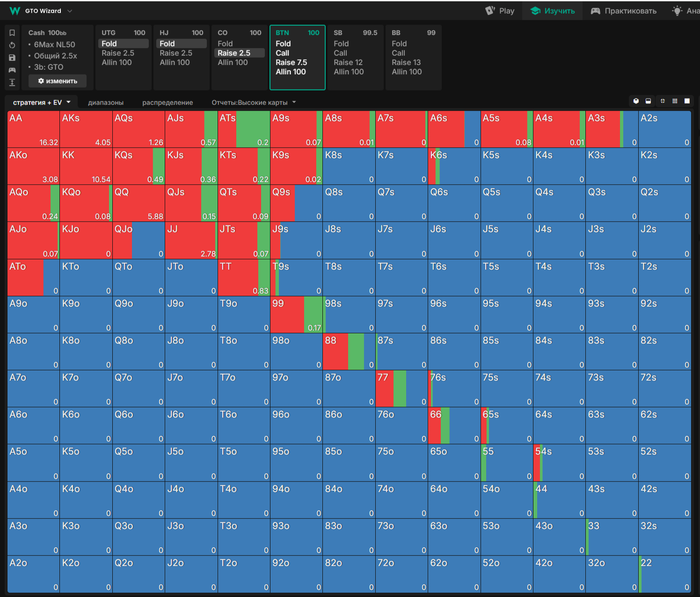Choose the CO Fold action
700x597 pixels.
pos(225,43)
